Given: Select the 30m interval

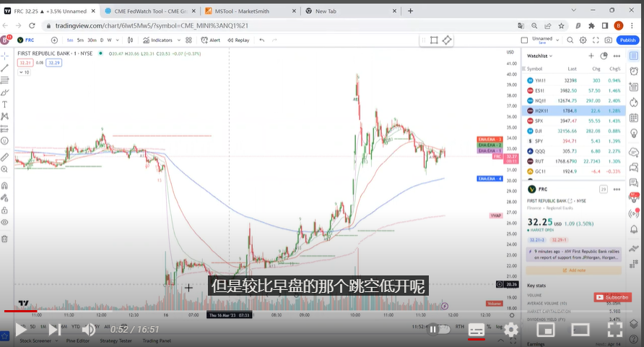Looking at the screenshot, I should pos(92,40).
